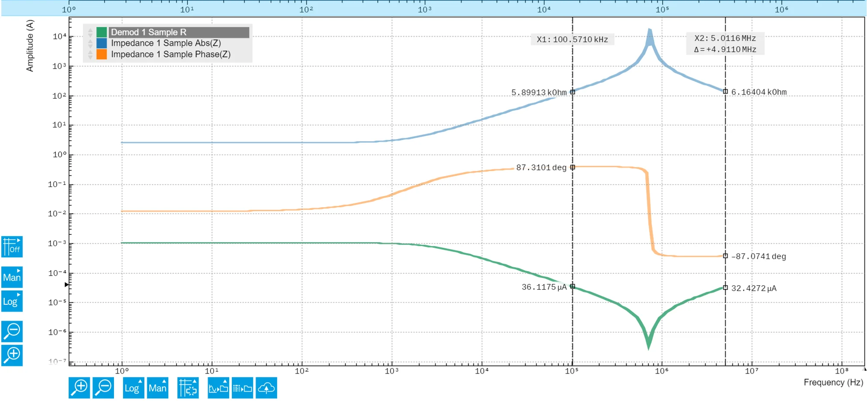Select the Demod 1 Sample R legend entry

click(179, 32)
